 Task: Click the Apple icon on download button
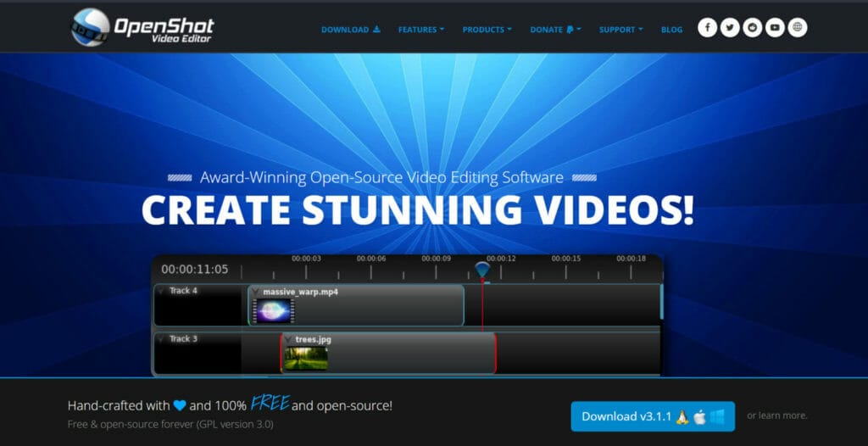pos(700,417)
